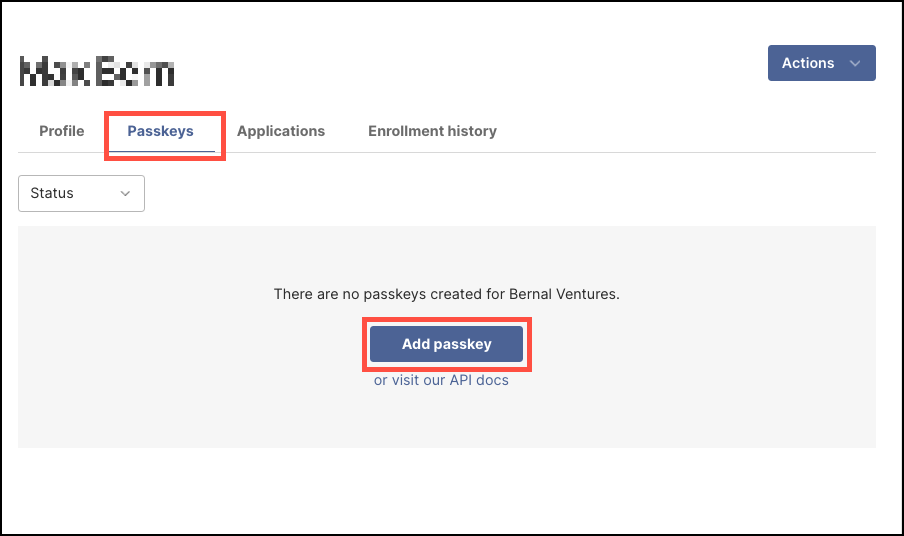View the Enrollment history tab
This screenshot has height=536, width=904.
tap(432, 131)
